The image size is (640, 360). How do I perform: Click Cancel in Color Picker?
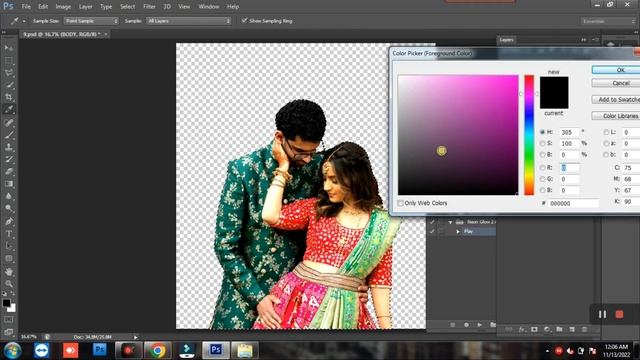tap(616, 83)
